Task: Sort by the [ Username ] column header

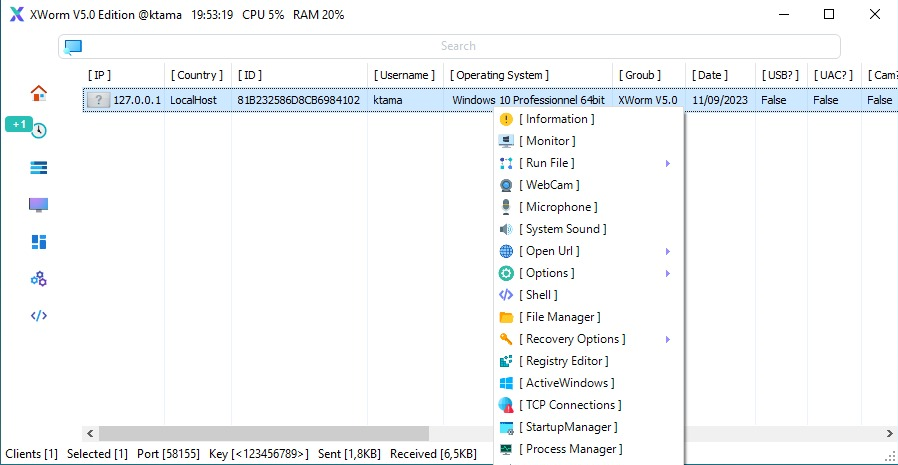Action: [405, 75]
